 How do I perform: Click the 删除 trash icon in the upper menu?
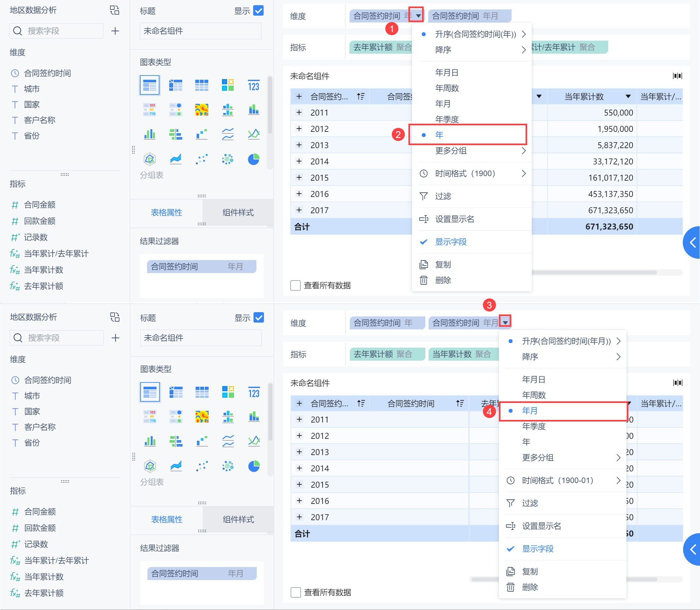point(424,280)
